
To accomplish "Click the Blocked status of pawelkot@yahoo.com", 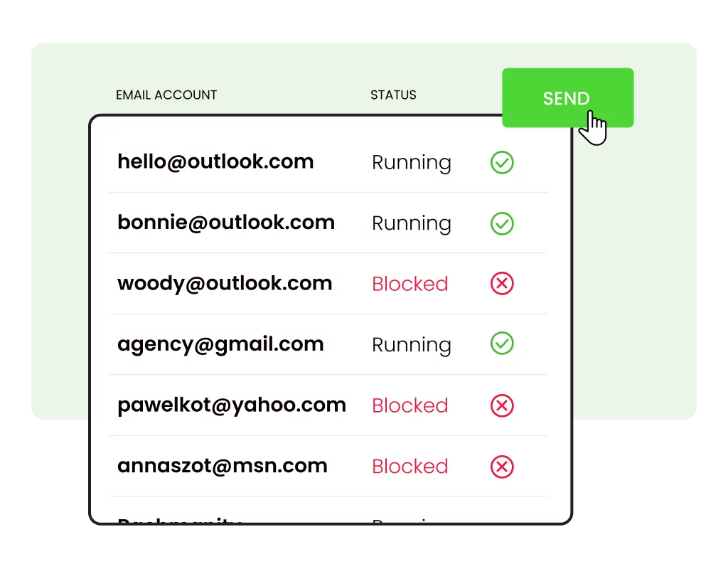I will click(x=410, y=405).
